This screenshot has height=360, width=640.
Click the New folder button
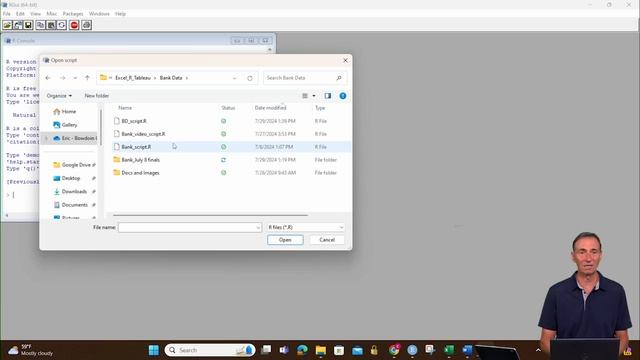point(97,96)
